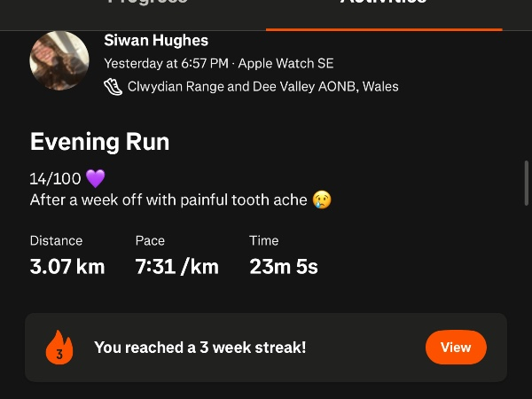Tap the 3.07 km distance value
The image size is (532, 399).
[67, 266]
